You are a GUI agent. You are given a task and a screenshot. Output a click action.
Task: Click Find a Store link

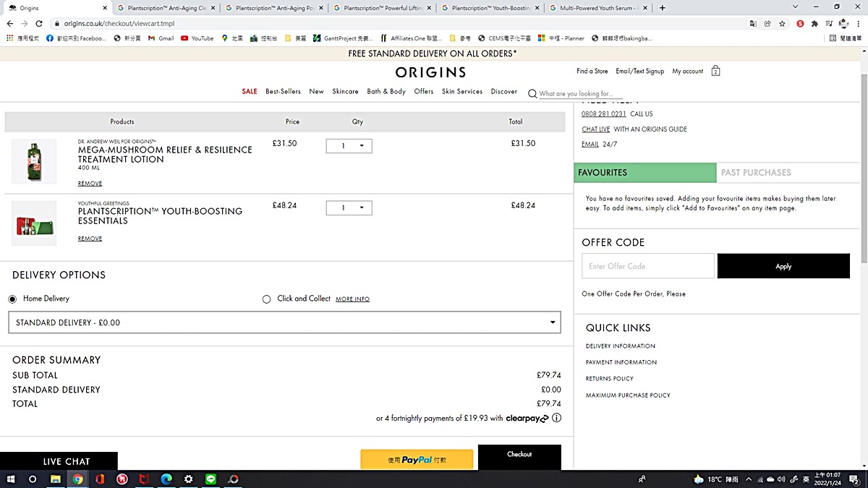click(x=592, y=72)
